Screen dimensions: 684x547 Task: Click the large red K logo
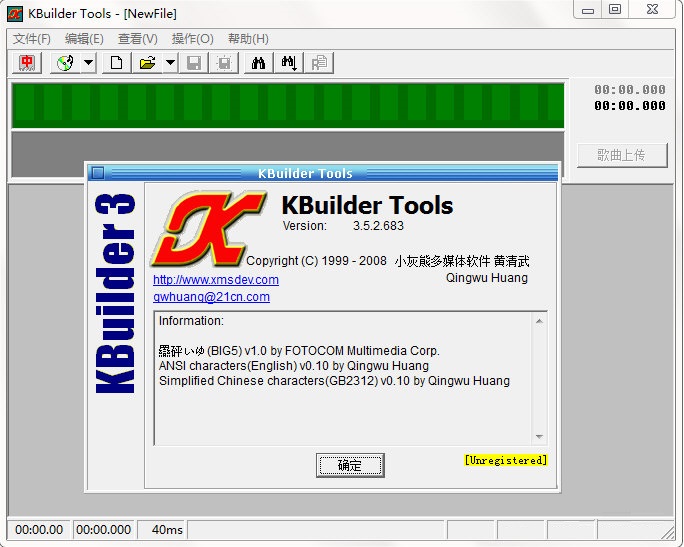208,228
